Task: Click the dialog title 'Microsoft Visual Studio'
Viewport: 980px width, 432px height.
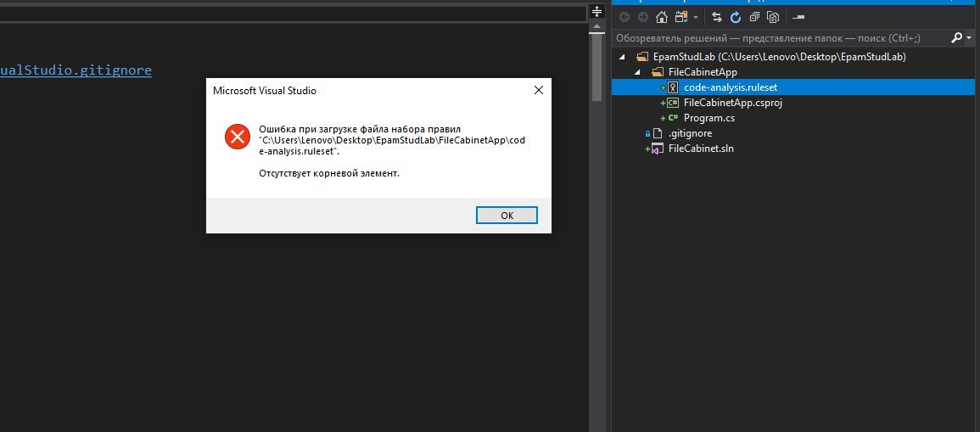Action: pos(265,91)
